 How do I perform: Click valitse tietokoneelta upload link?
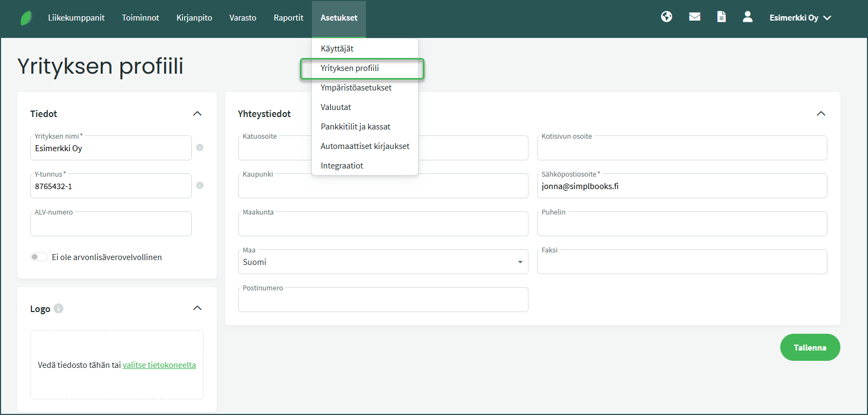pos(159,365)
